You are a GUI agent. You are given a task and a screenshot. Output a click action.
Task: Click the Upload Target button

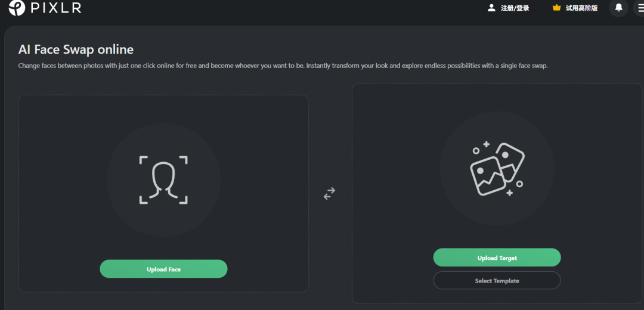[x=497, y=258]
